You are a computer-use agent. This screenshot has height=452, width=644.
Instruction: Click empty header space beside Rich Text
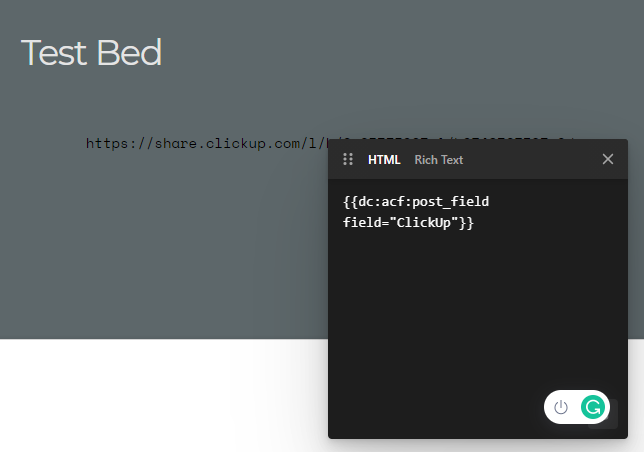click(532, 159)
